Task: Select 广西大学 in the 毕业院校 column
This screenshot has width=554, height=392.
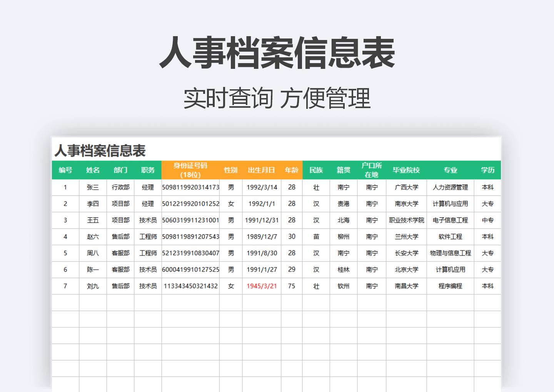Action: tap(405, 188)
